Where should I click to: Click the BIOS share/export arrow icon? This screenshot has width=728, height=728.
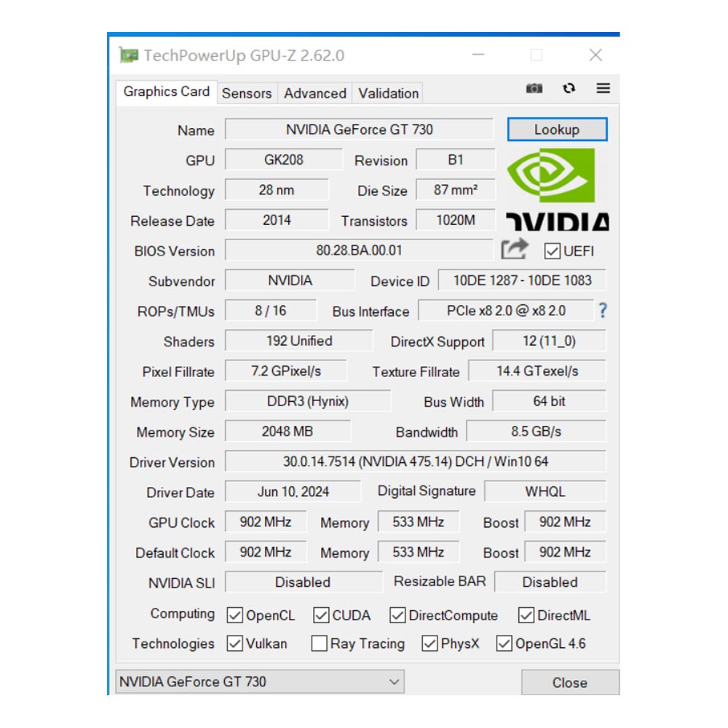click(x=515, y=249)
